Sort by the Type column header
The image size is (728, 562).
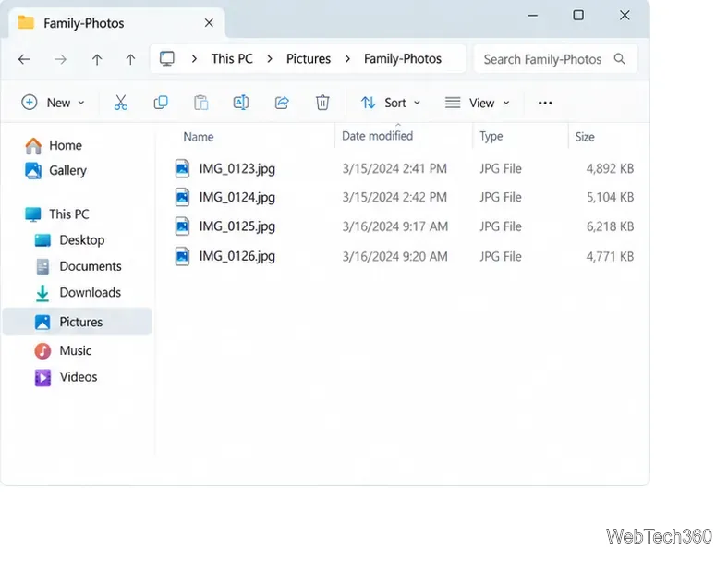(x=491, y=137)
